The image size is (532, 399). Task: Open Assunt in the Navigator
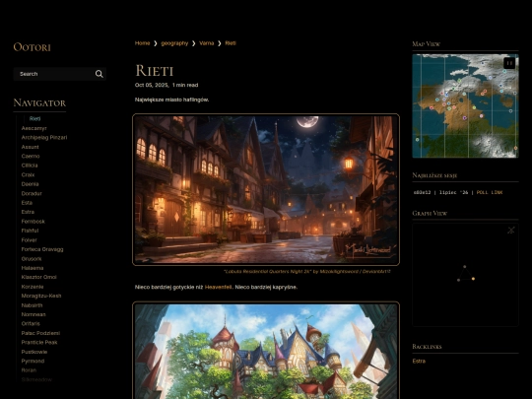[30, 147]
